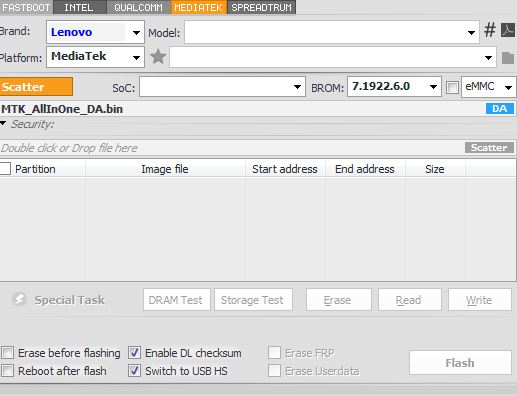Click the favorites star icon
517x396 pixels.
click(x=158, y=57)
